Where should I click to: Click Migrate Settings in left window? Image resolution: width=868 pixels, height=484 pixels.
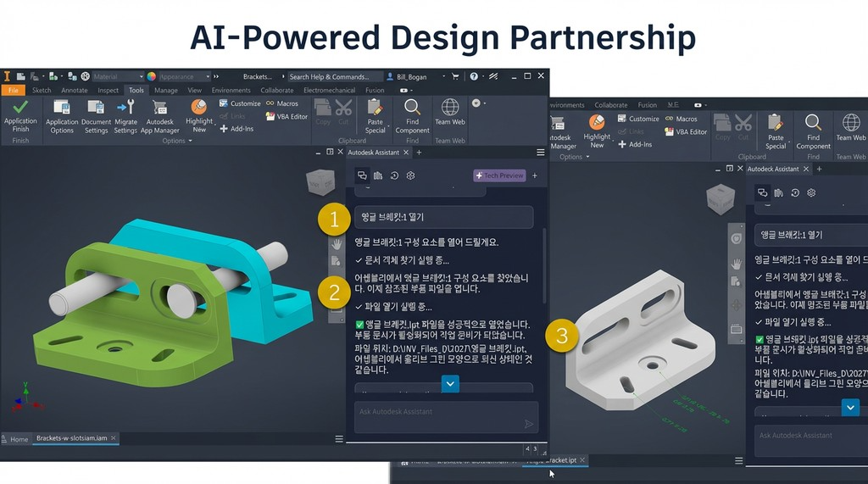(125, 117)
